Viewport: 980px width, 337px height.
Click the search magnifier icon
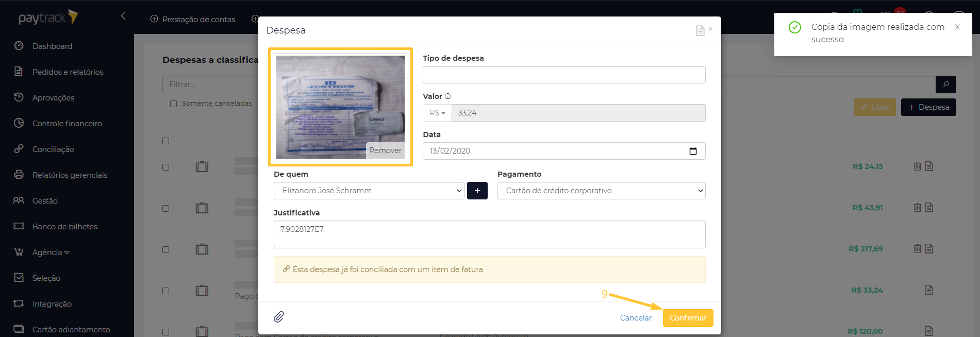point(945,85)
